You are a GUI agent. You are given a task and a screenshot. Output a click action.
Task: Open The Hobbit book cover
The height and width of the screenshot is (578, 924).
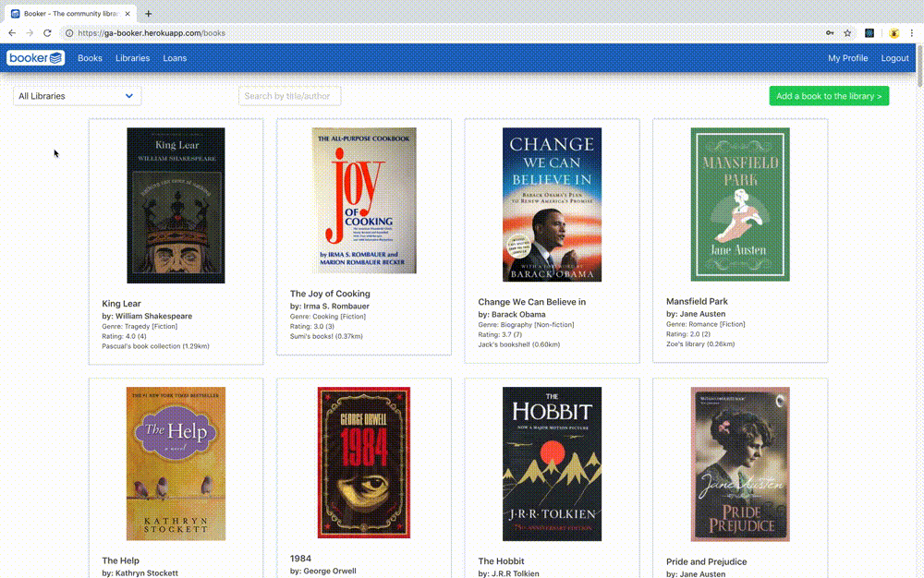553,464
